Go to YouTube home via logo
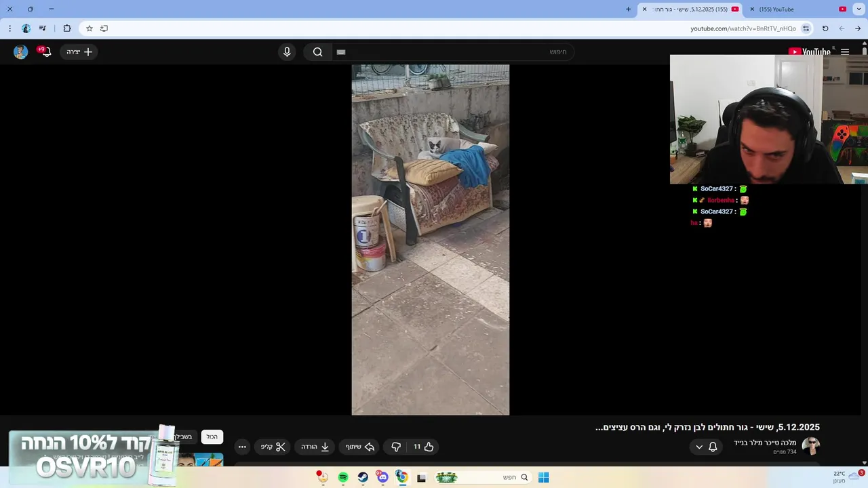 809,52
